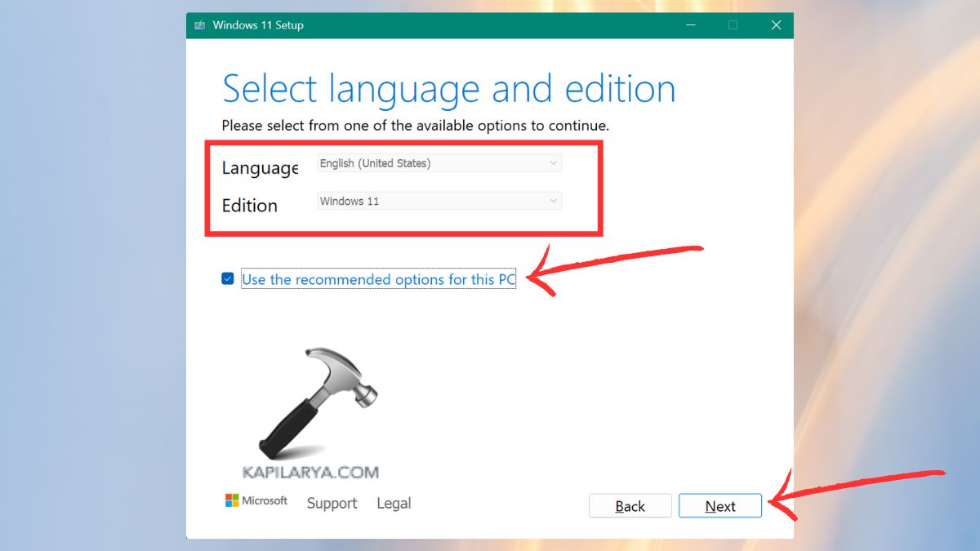Click the Next button

click(x=719, y=505)
